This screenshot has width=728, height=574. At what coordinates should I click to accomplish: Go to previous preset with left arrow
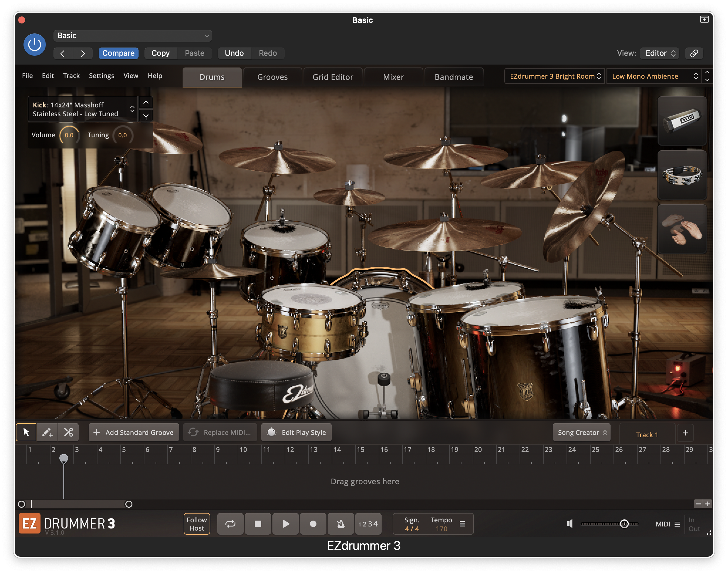(x=63, y=53)
